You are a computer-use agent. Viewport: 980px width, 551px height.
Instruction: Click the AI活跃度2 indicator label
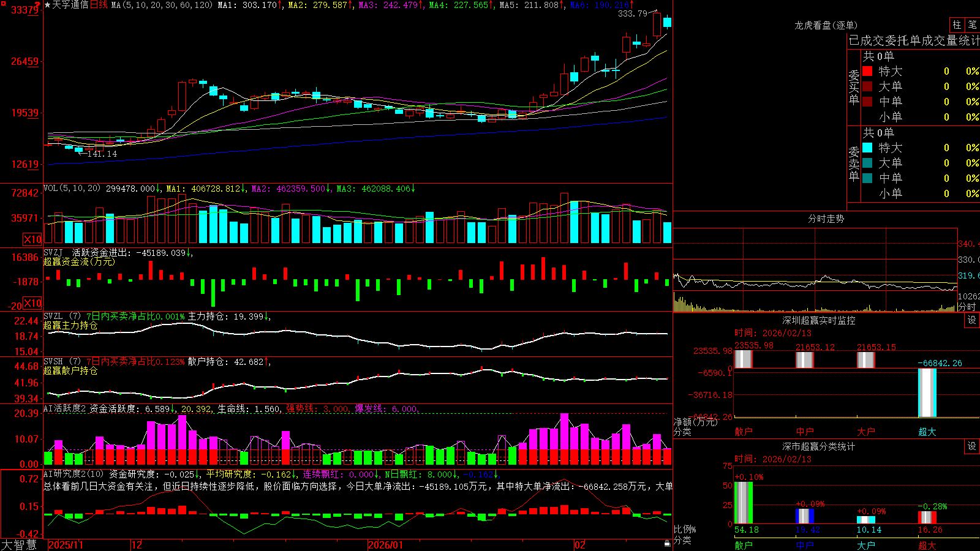pyautogui.click(x=64, y=409)
